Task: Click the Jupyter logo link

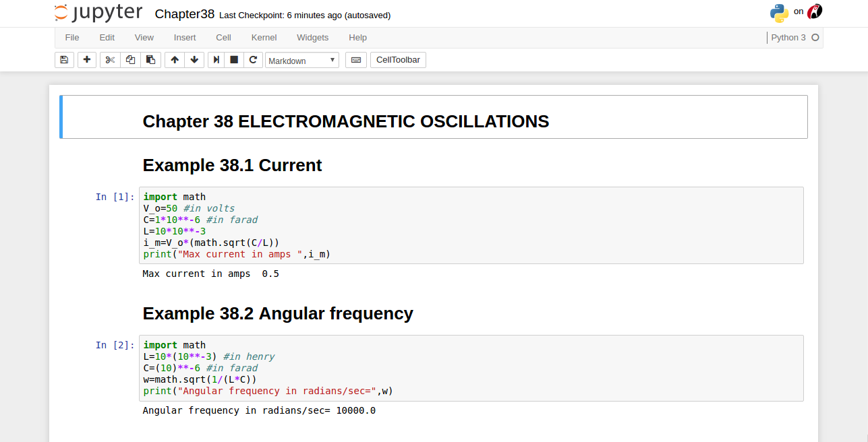Action: tap(98, 13)
